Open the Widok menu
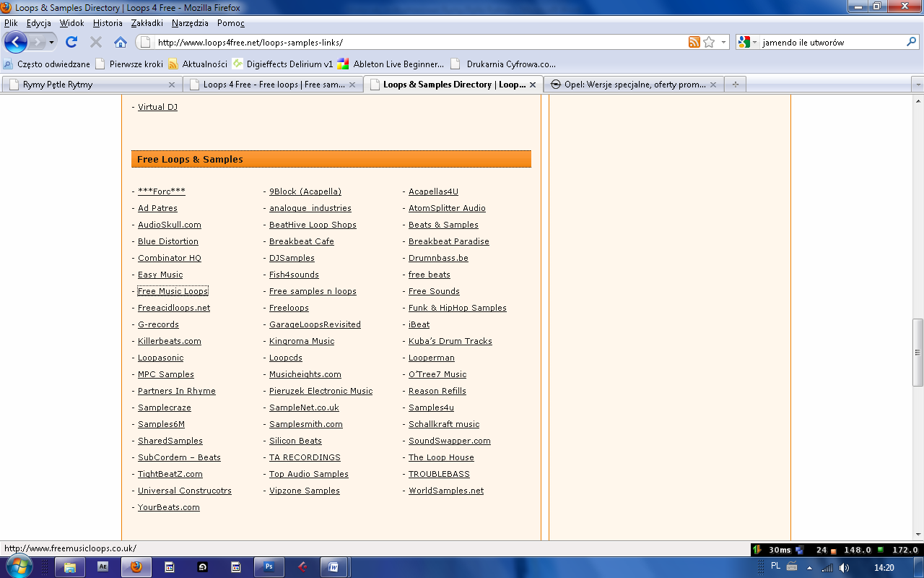 (x=72, y=23)
